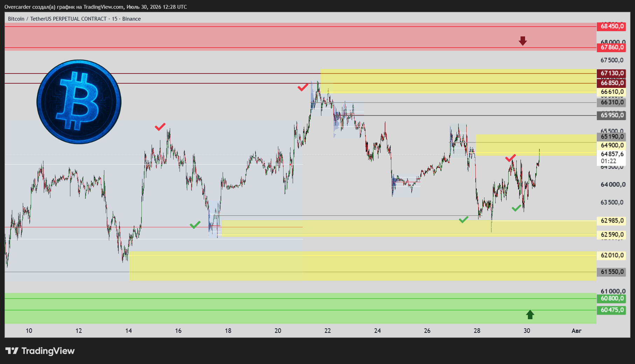Click date 22 on the time axis
The image size is (635, 364).
tap(328, 331)
